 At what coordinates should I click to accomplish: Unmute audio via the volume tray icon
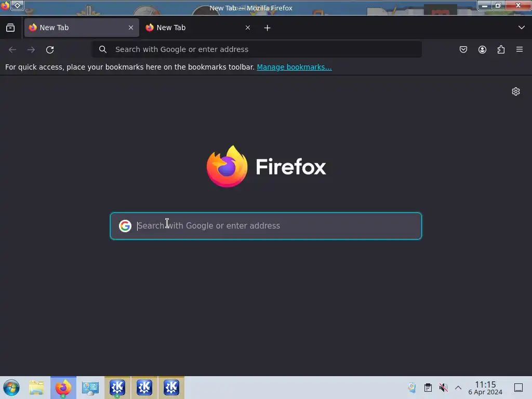point(443,388)
